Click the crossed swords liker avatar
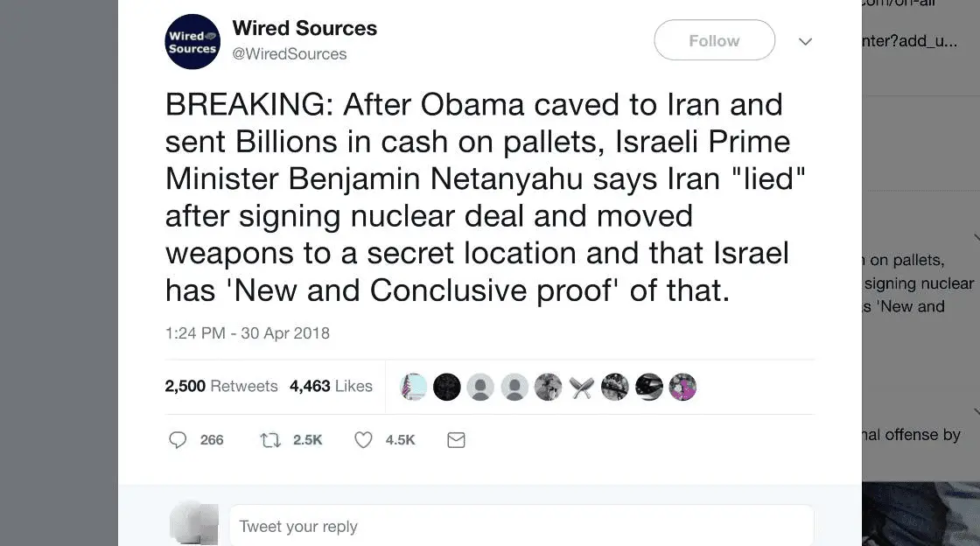Screen dimensions: 980x546 581,387
